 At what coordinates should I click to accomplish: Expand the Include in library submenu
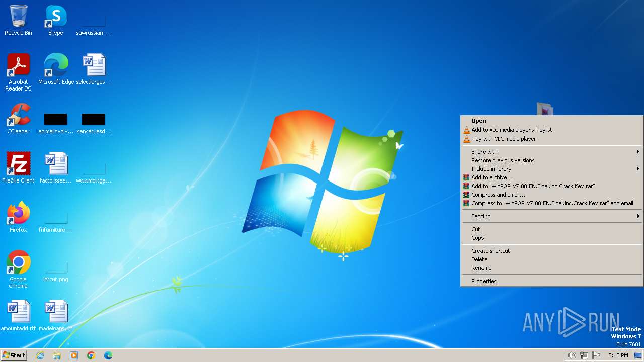552,169
